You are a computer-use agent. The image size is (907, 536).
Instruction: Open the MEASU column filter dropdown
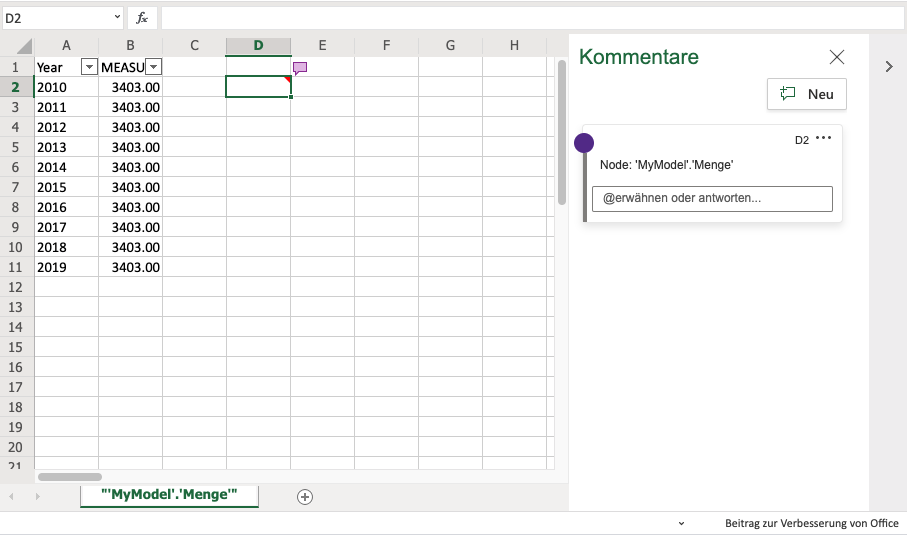point(153,67)
